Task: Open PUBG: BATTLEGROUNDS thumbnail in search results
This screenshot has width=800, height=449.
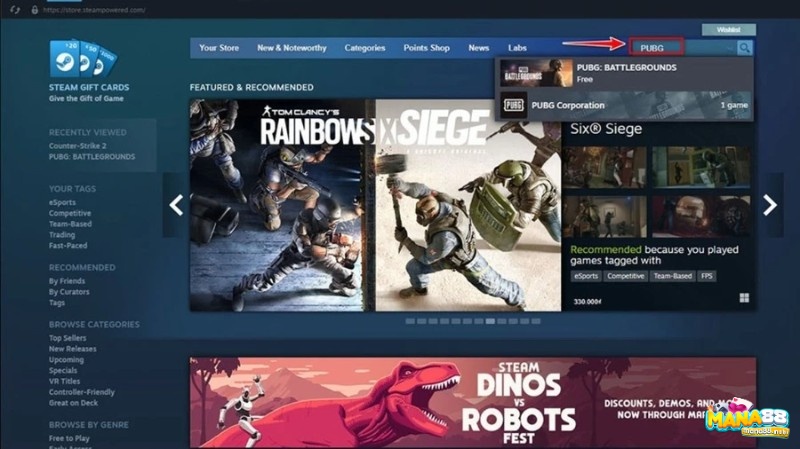Action: pos(536,73)
